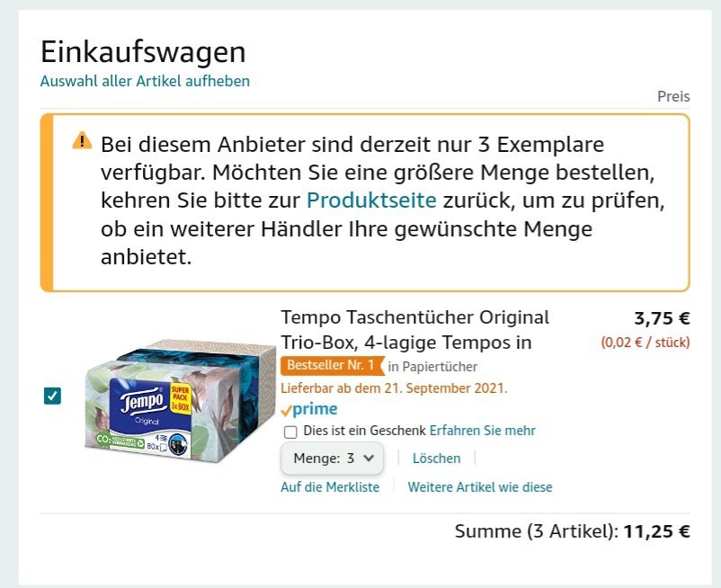
Task: Uncheck the item selection checkbox beside product image
Action: pos(52,396)
